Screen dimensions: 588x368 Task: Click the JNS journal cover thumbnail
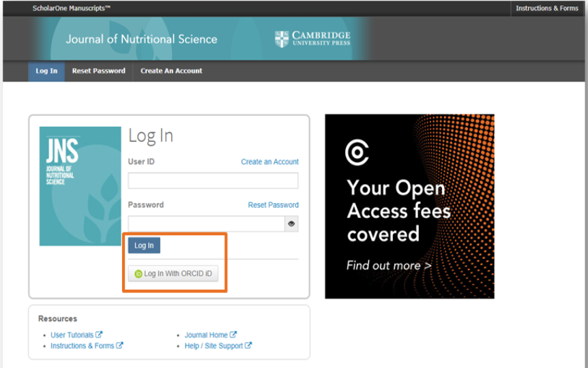point(80,186)
